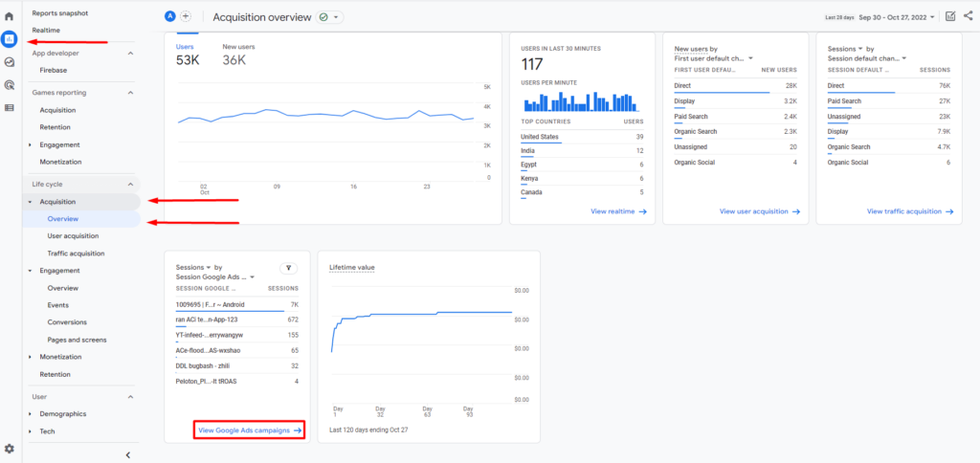Open the Realtime report
980x463 pixels.
click(46, 30)
